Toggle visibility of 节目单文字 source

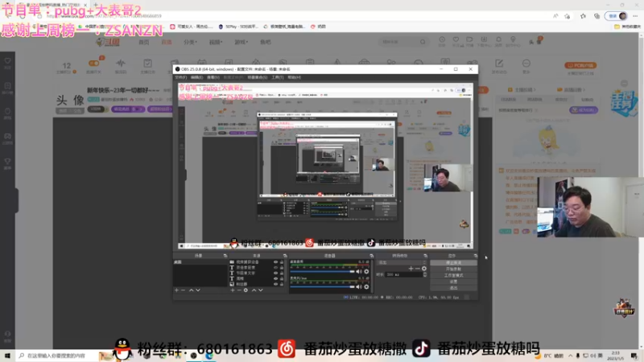(x=275, y=273)
